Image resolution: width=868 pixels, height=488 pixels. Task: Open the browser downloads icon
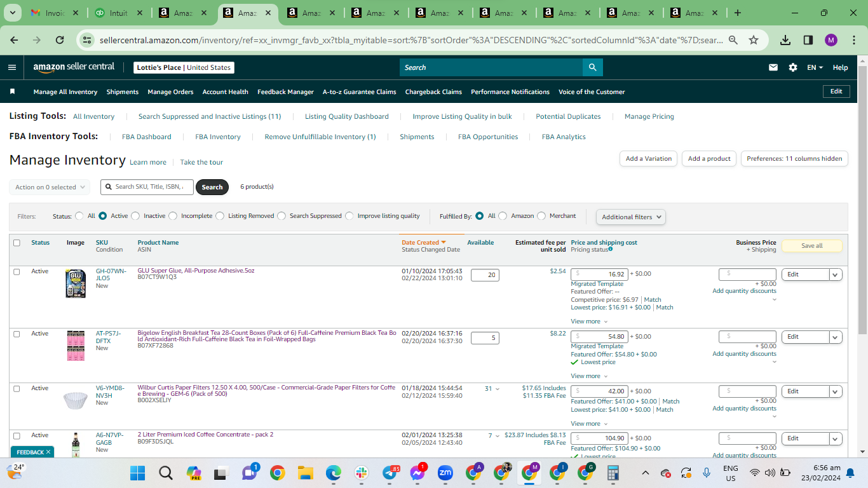click(x=785, y=40)
